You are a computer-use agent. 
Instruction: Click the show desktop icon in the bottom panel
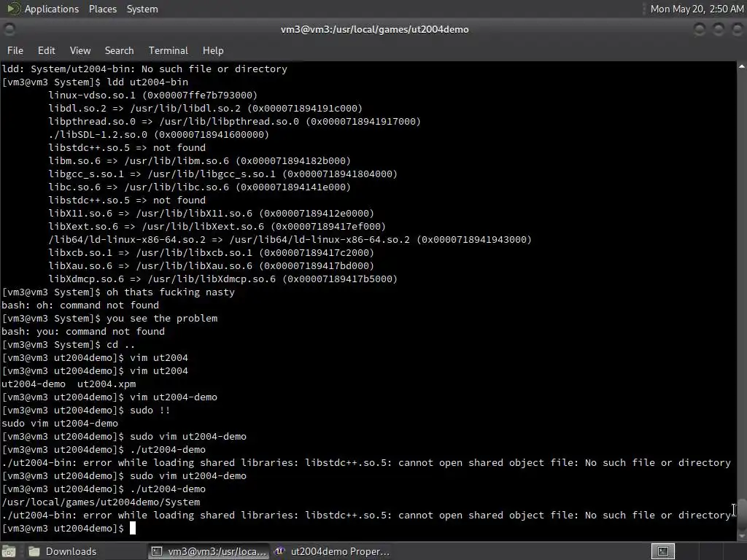tap(9, 551)
